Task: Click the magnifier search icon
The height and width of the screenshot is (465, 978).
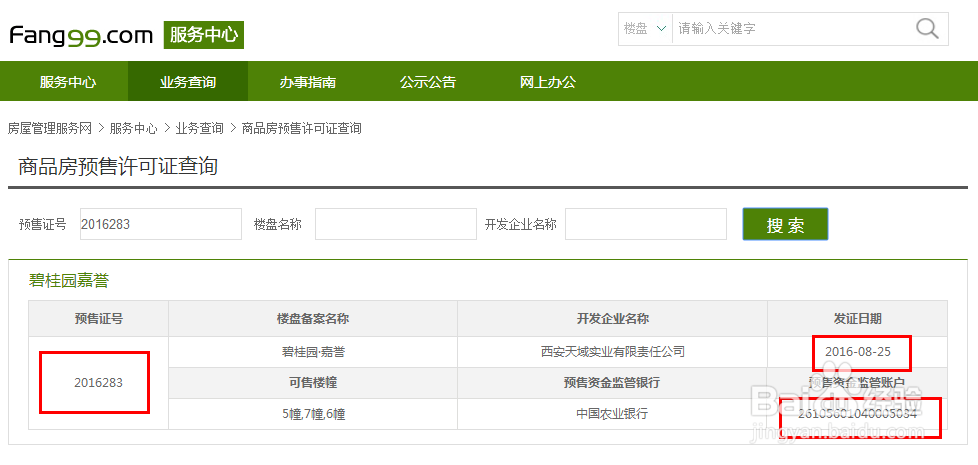Action: [927, 28]
